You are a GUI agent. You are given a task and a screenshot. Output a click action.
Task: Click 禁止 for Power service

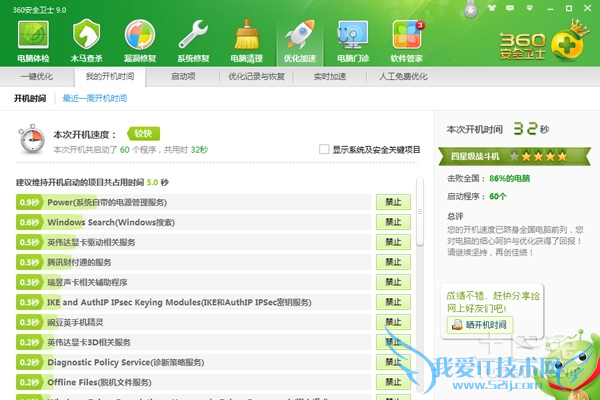point(393,202)
